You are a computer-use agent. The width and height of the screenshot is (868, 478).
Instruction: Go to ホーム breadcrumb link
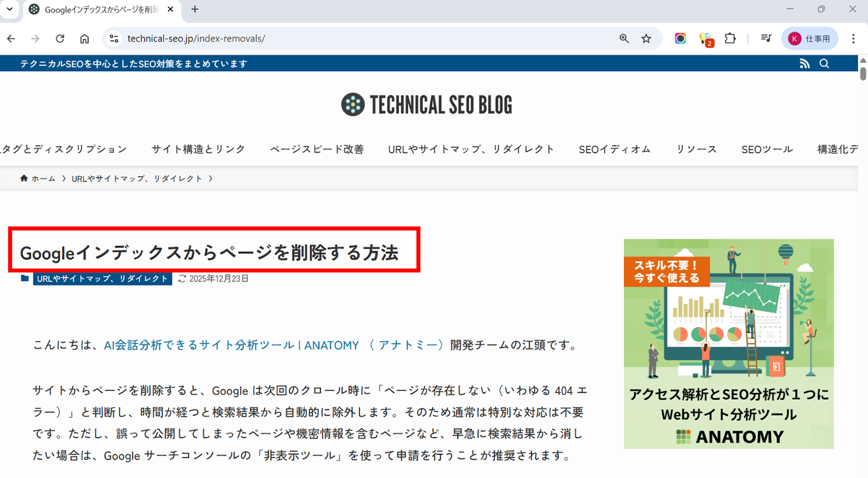pyautogui.click(x=37, y=179)
